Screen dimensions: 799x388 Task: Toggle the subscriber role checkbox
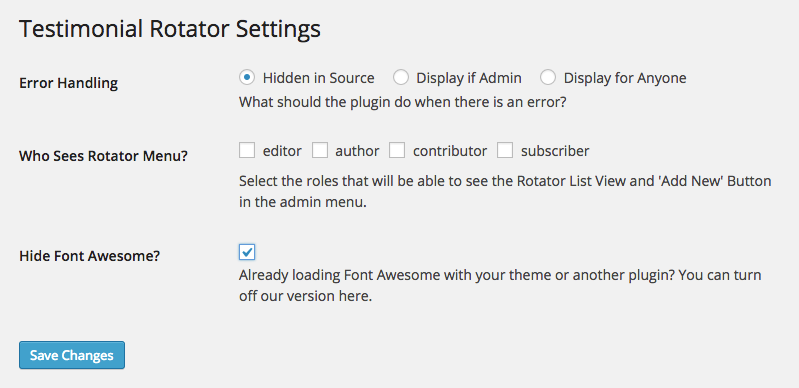(505, 150)
